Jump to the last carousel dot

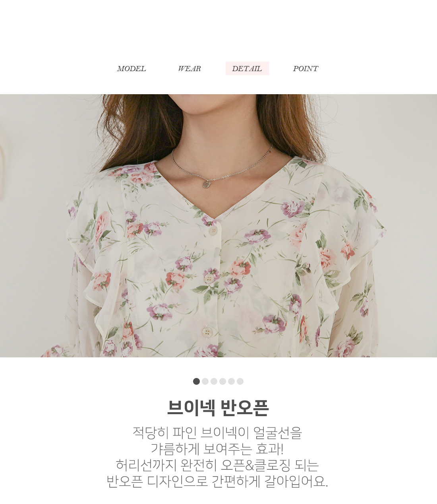[x=240, y=381]
